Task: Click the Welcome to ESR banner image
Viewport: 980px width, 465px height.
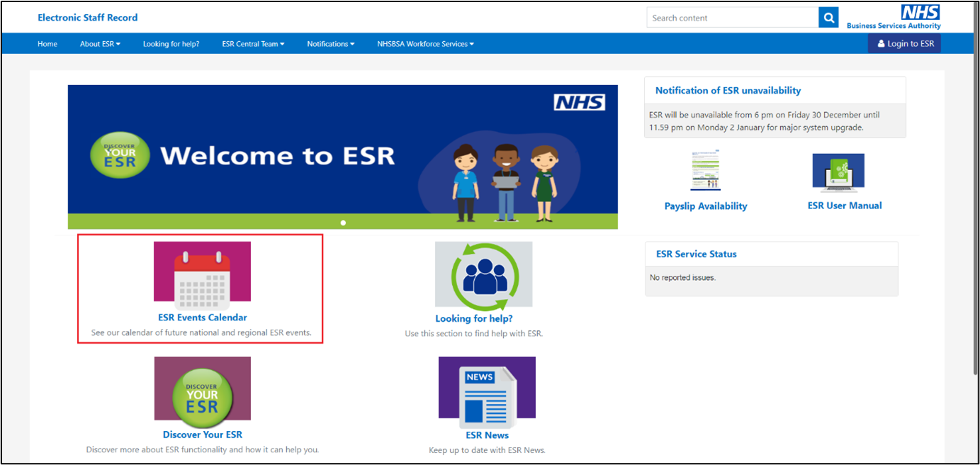Action: tap(342, 157)
